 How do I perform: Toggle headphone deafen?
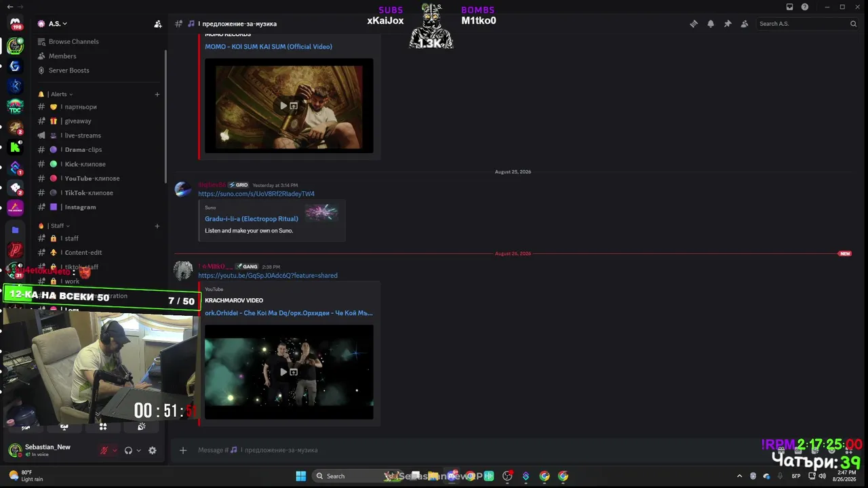pos(128,450)
